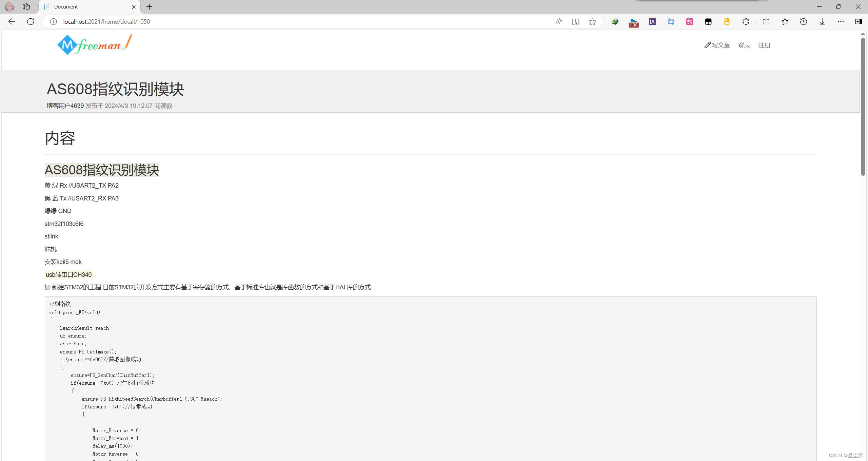Click the line 黑 蓝 Tx //USART2_RX PA3
Viewport: 868px width, 461px height.
pyautogui.click(x=81, y=198)
